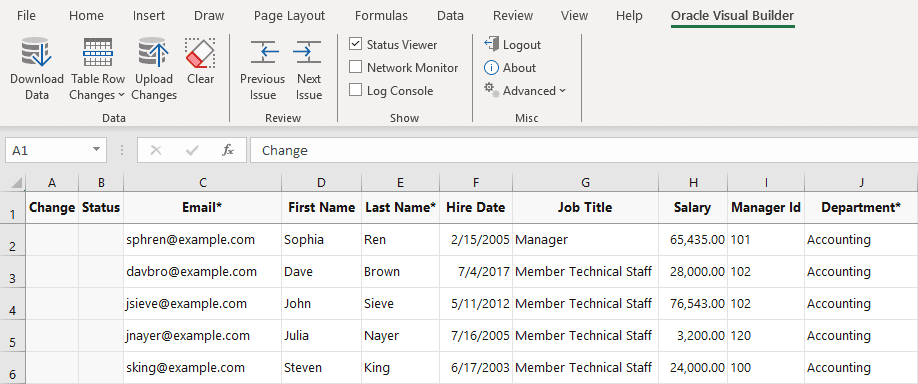Click in the formula bar showing Change

coord(584,150)
